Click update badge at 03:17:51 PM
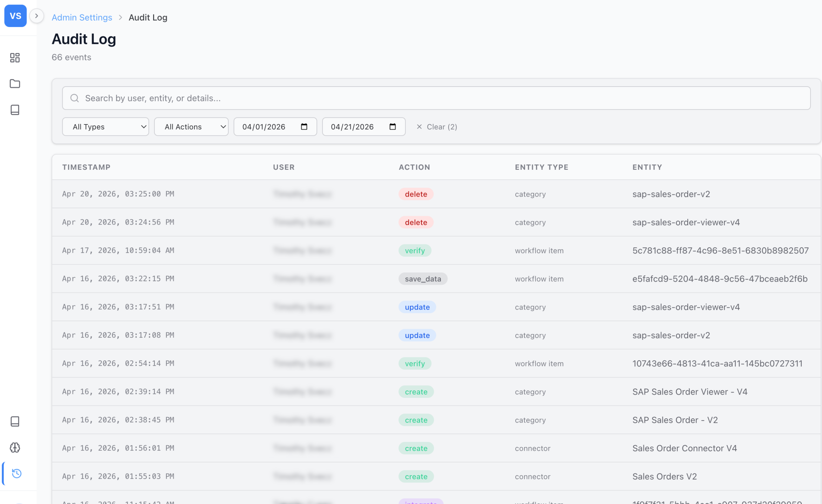Image resolution: width=822 pixels, height=504 pixels. tap(417, 307)
